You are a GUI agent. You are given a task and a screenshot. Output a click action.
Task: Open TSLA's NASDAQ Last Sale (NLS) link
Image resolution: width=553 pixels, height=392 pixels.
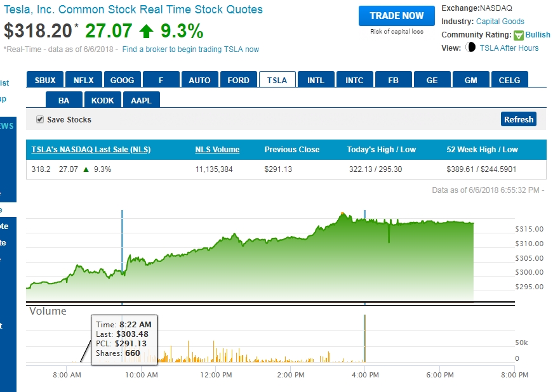[91, 149]
